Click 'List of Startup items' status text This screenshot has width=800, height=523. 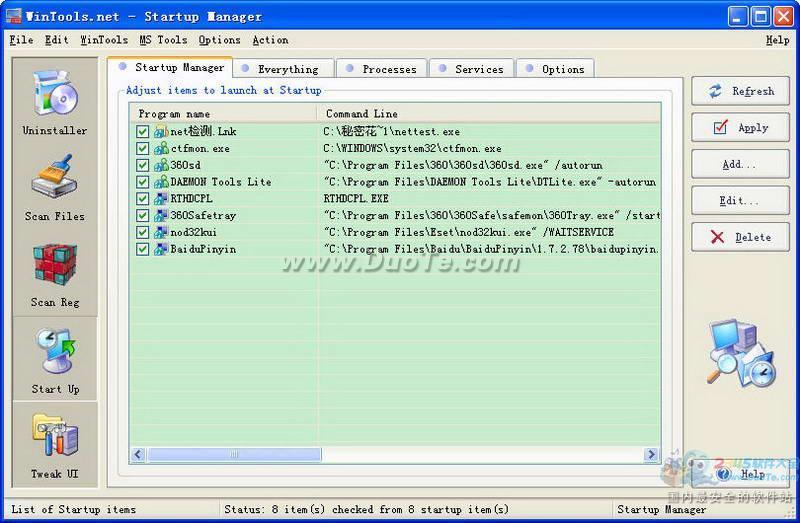73,509
